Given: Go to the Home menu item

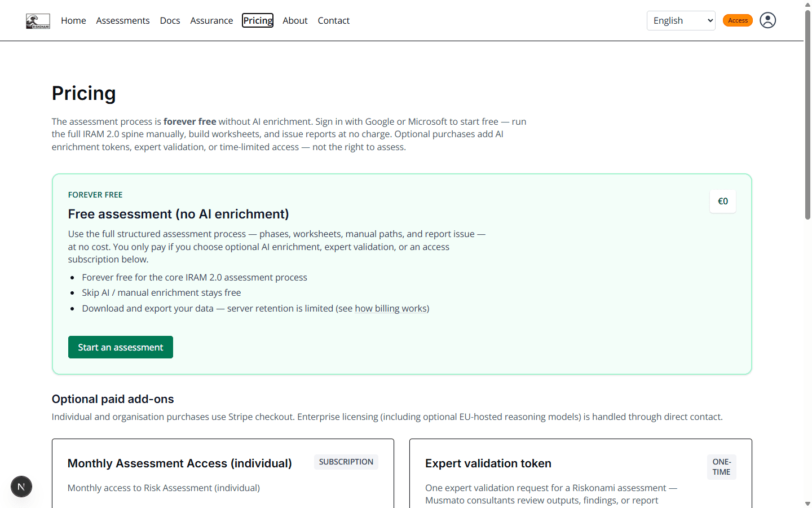Looking at the screenshot, I should pos(73,20).
